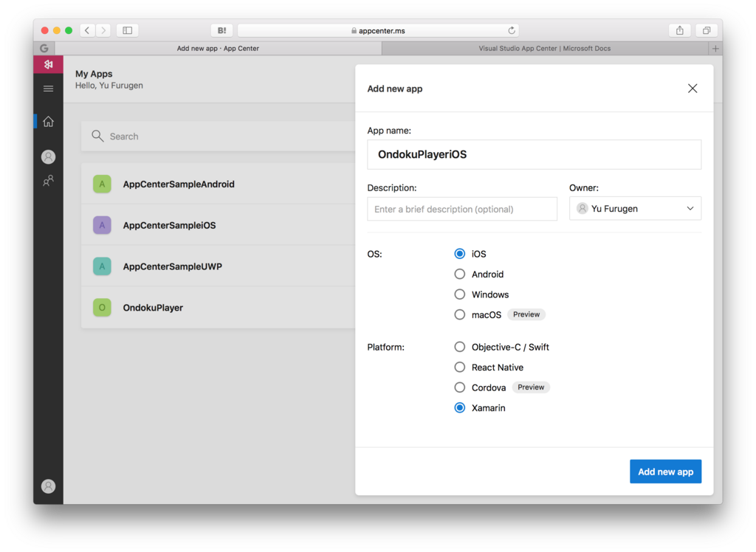Click the search magnifier icon
The width and height of the screenshot is (756, 552).
(98, 137)
